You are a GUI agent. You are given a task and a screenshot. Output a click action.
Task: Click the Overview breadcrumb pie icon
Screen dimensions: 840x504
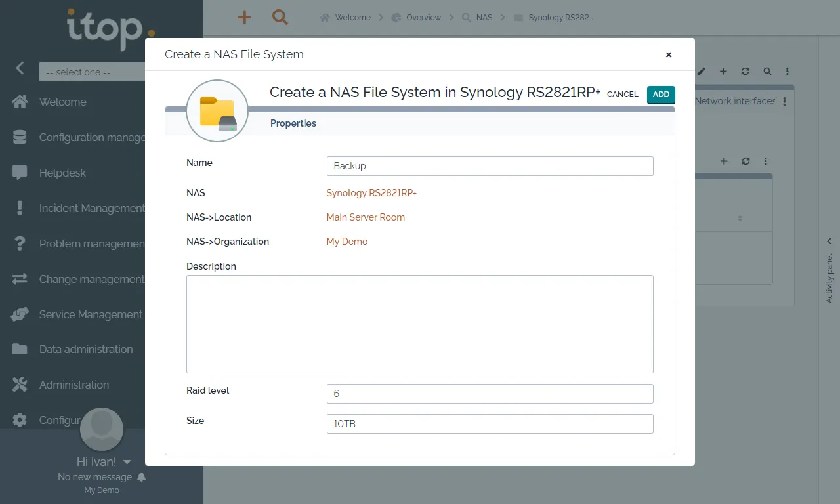396,18
